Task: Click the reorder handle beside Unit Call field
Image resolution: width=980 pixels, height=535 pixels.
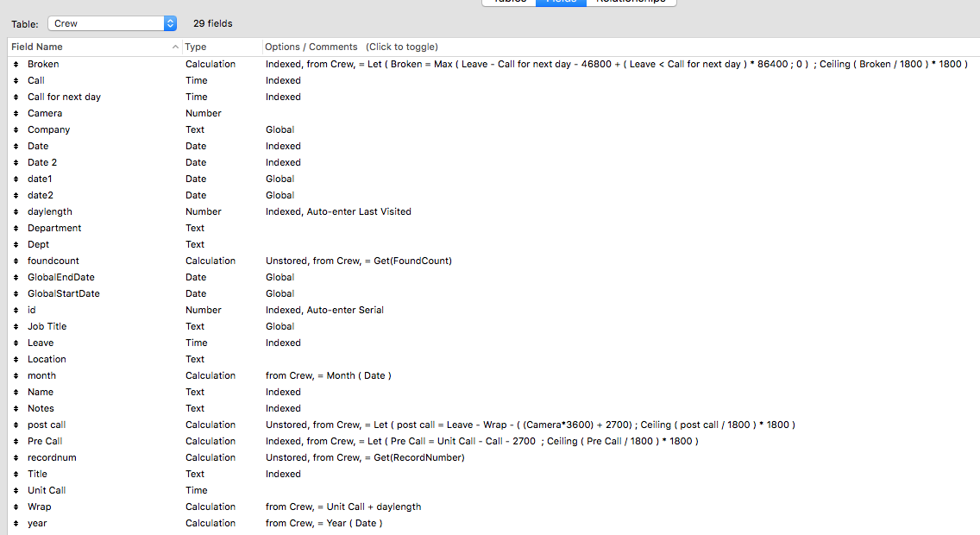Action: [16, 491]
